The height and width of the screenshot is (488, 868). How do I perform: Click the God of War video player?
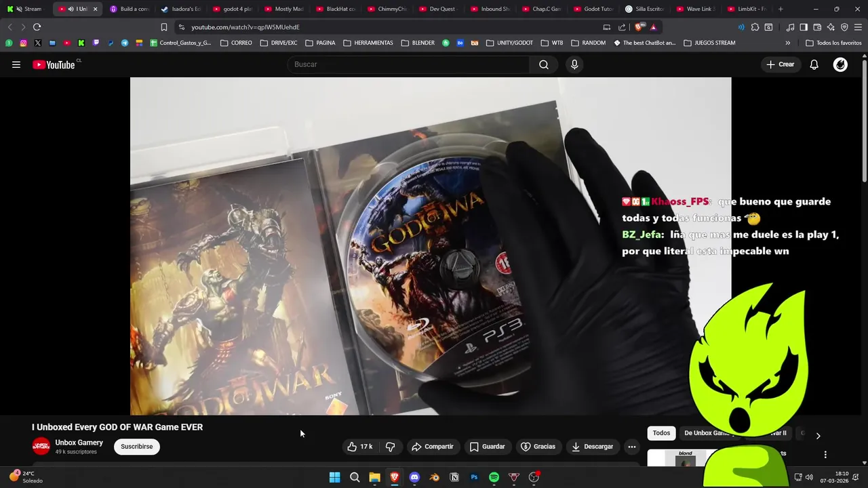(x=431, y=246)
